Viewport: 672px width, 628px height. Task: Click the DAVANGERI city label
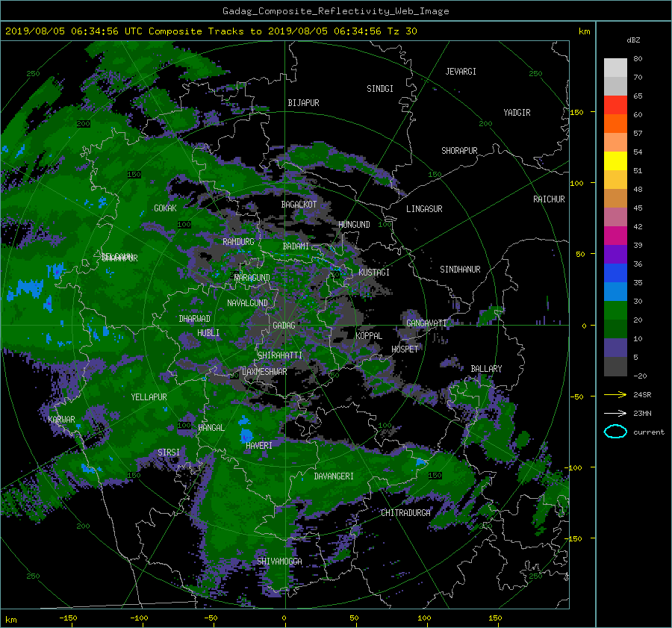(x=334, y=476)
